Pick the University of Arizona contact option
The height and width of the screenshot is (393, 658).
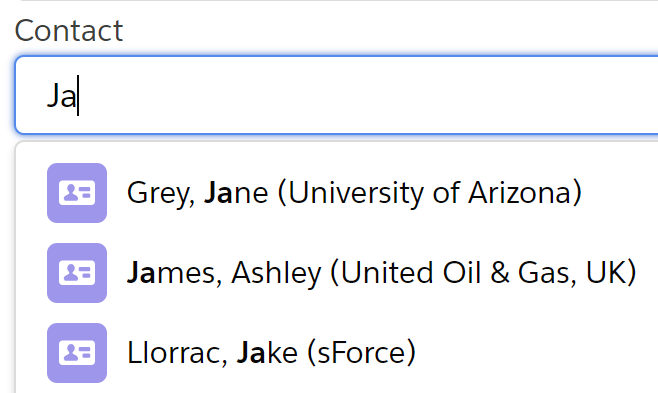(x=337, y=193)
